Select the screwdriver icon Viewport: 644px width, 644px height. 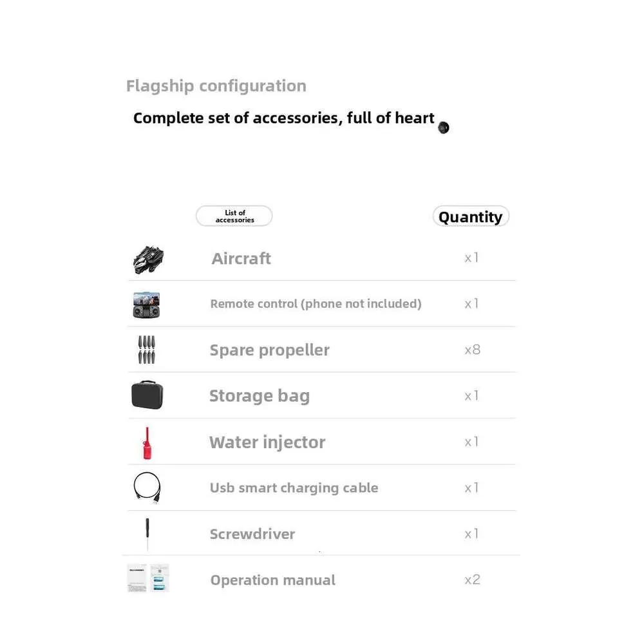coord(147,534)
